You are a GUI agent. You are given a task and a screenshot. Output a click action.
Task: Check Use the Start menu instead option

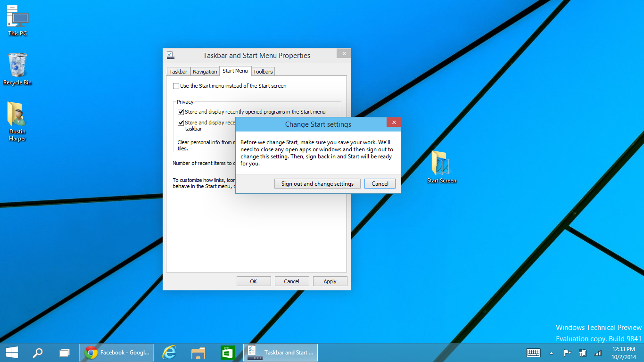pyautogui.click(x=176, y=86)
